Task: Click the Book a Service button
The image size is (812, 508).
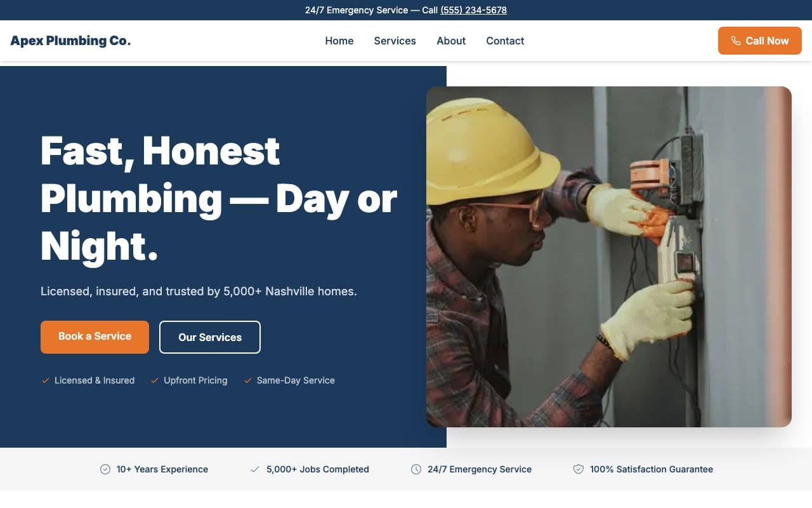Action: point(95,337)
